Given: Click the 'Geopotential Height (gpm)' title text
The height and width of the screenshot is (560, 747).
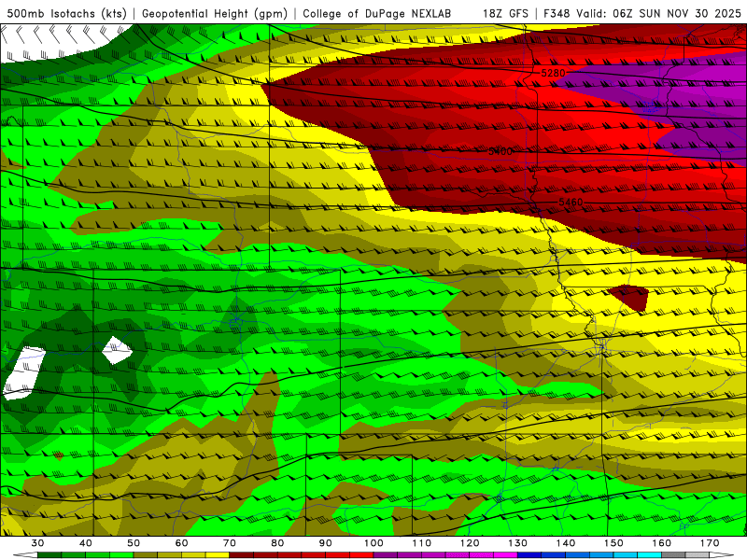Looking at the screenshot, I should pyautogui.click(x=215, y=14).
